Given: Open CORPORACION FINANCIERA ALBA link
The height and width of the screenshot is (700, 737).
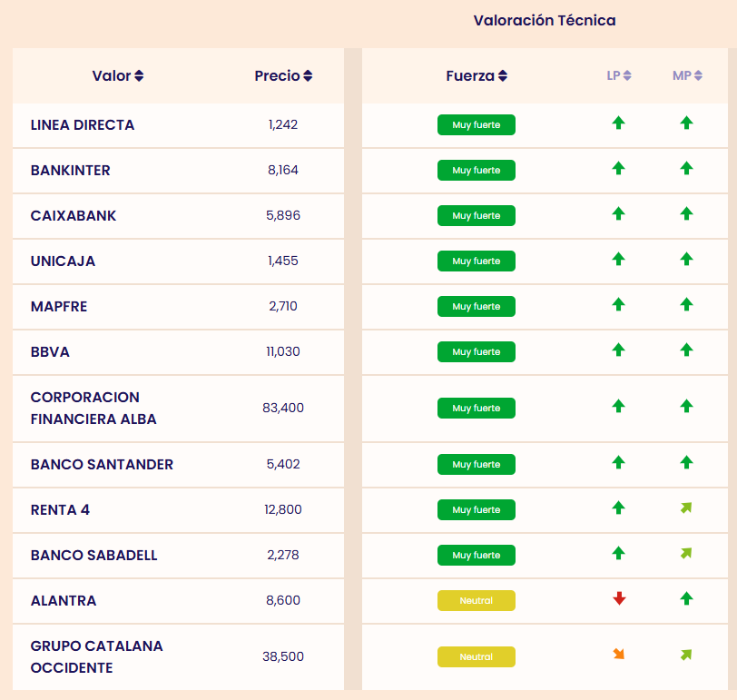Looking at the screenshot, I should 93,409.
